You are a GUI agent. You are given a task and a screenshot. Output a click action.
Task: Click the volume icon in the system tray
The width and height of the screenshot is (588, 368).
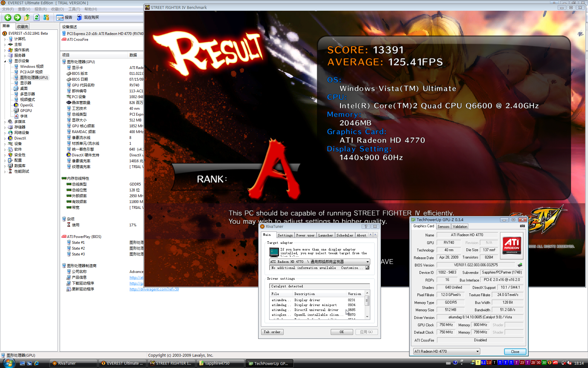tap(569, 363)
